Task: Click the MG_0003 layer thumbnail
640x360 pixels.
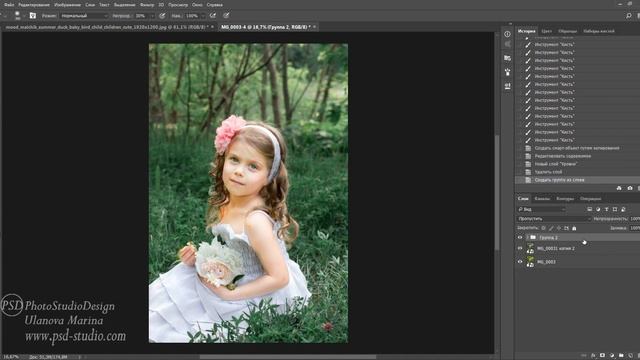Action: click(x=530, y=262)
